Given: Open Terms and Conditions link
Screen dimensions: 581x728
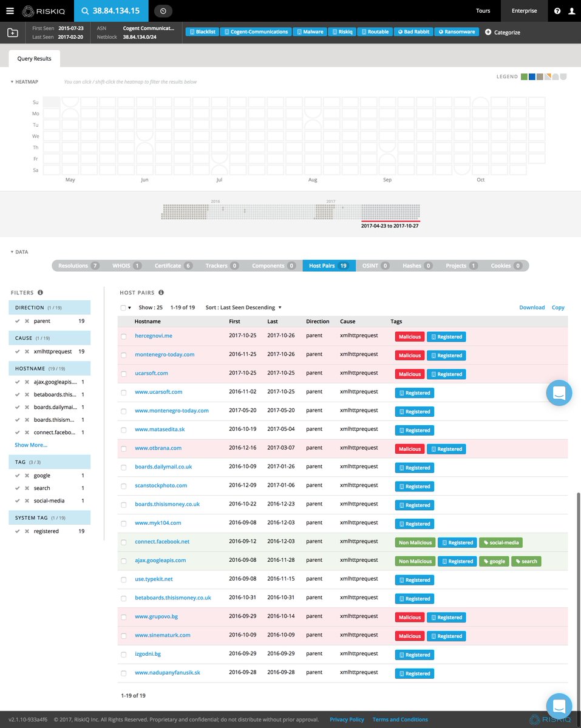Looking at the screenshot, I should (x=400, y=720).
